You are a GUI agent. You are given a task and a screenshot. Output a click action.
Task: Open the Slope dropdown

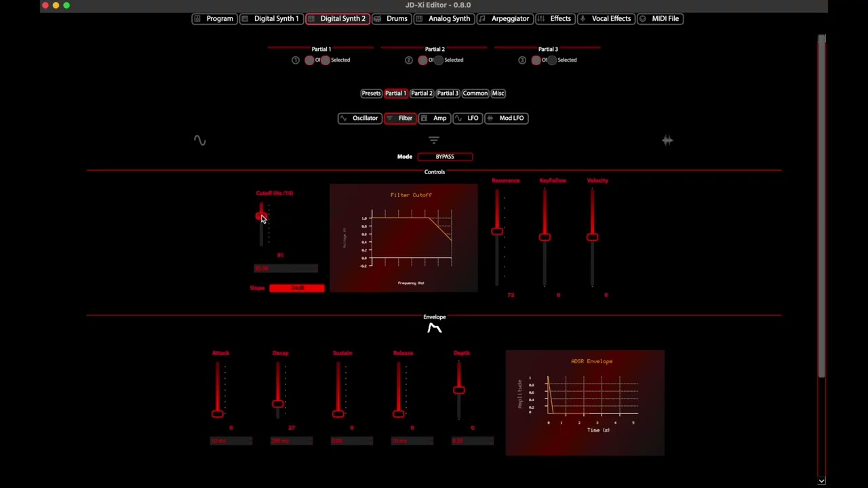pyautogui.click(x=297, y=288)
